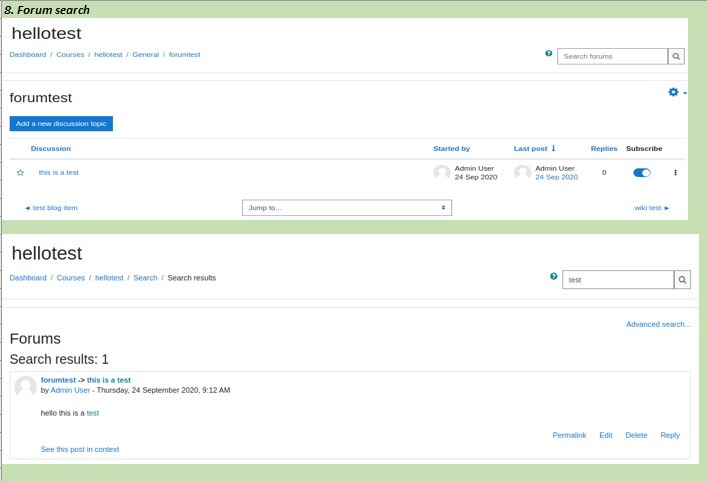The height and width of the screenshot is (481, 707).
Task: Click the search magnifier button beside Search forums
Action: [x=676, y=56]
